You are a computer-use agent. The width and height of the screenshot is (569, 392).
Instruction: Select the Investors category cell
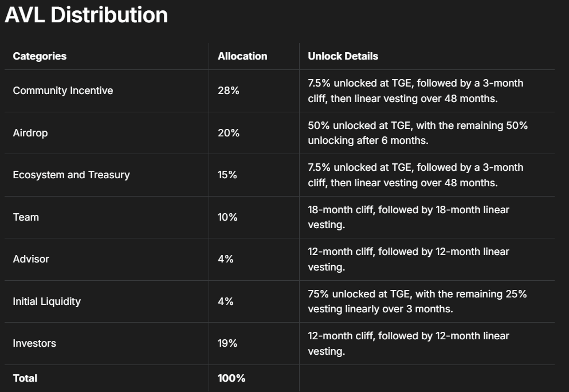click(34, 343)
